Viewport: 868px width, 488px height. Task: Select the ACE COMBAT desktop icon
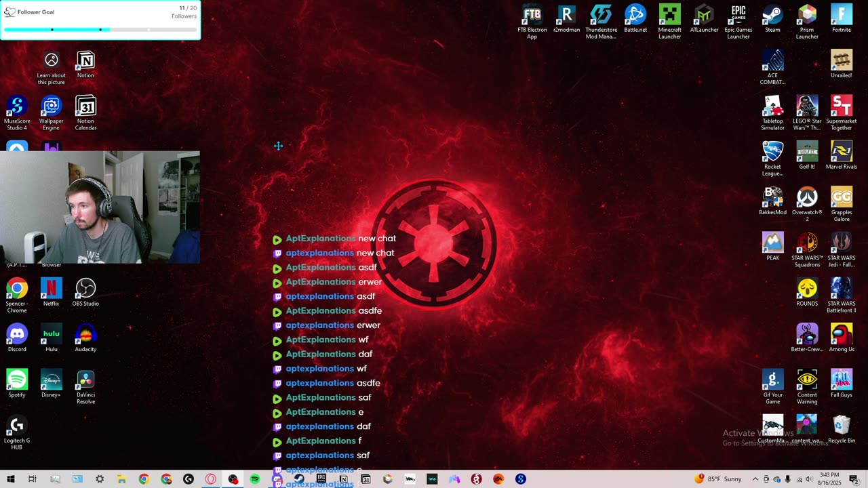pyautogui.click(x=772, y=67)
